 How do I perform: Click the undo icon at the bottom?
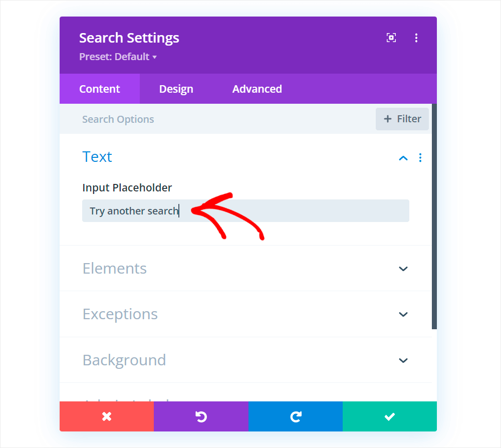[201, 416]
